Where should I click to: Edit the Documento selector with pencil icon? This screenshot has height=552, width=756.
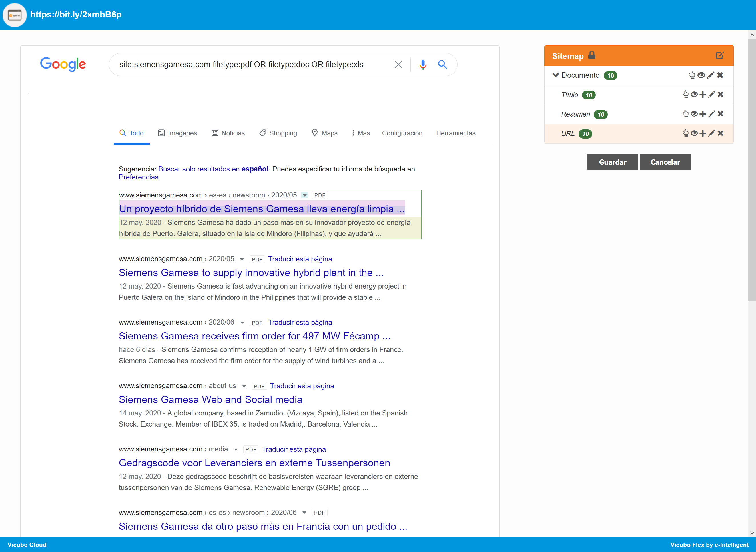coord(711,75)
